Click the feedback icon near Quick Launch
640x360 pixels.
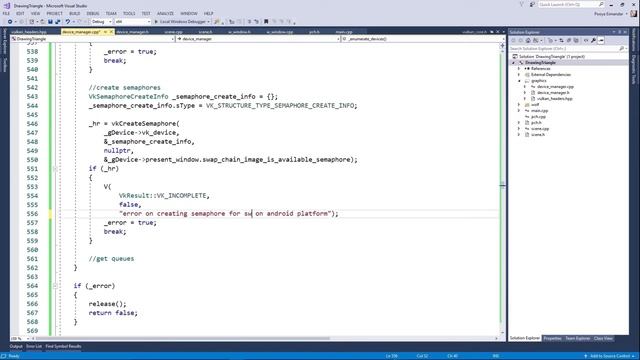pos(532,4)
